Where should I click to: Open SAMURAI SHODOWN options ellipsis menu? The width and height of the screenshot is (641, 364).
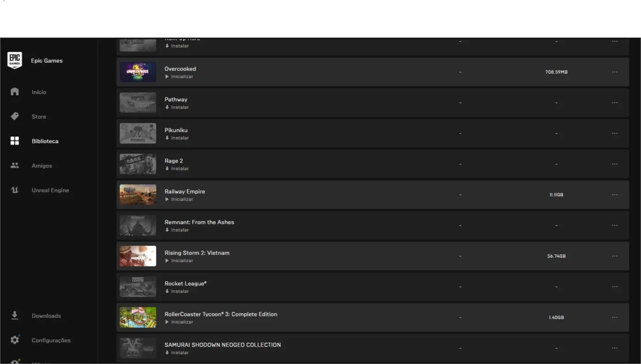pyautogui.click(x=614, y=348)
